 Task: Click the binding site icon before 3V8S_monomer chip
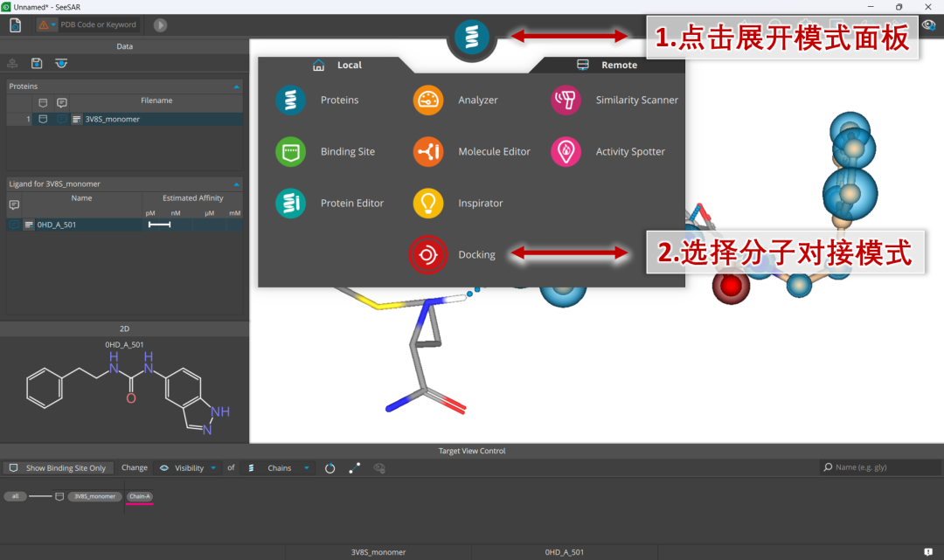tap(59, 496)
